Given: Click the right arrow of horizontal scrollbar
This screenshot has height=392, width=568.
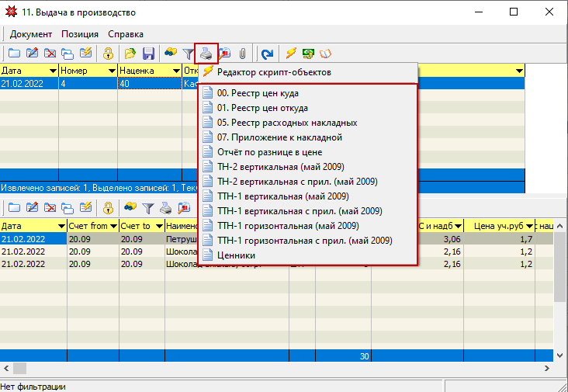Looking at the screenshot, I should click(547, 367).
